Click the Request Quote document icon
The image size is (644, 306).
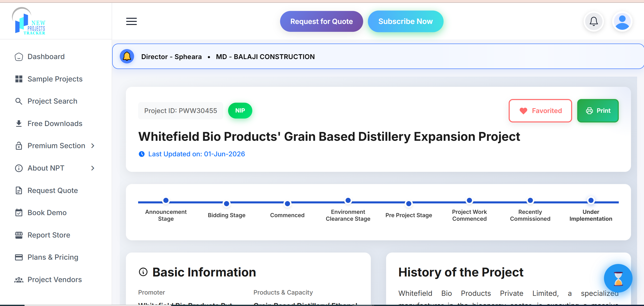[19, 190]
